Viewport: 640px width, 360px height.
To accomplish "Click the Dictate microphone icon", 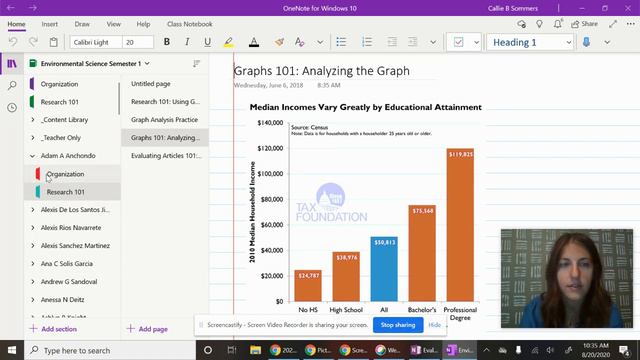I will tap(586, 42).
